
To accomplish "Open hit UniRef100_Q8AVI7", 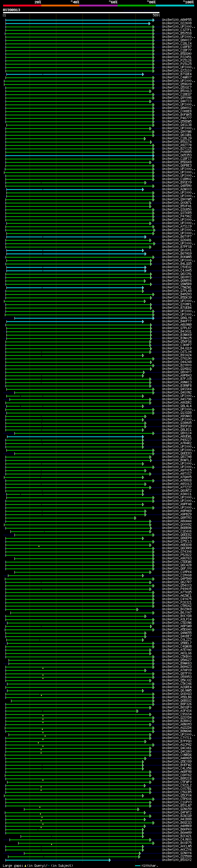I will point(177,40).
